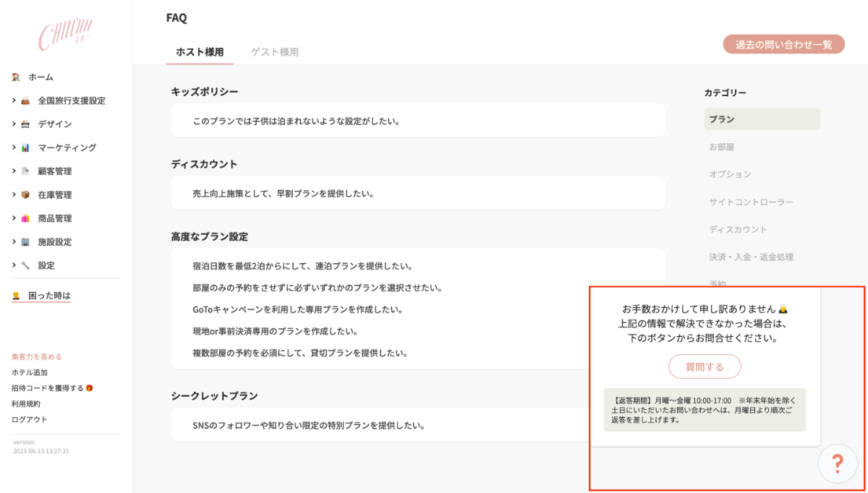868x493 pixels.
Task: Click the Chillnn logo
Action: 66,34
